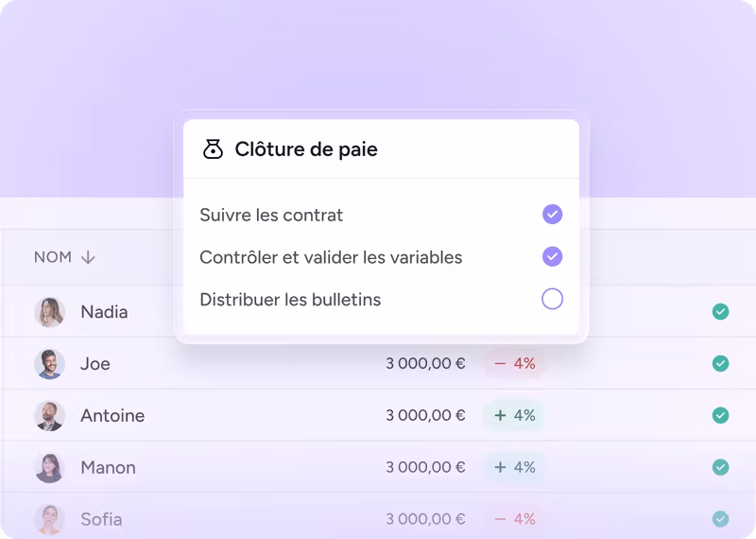The height and width of the screenshot is (539, 756).
Task: Click Antoine's green validation check icon
Action: tap(720, 415)
